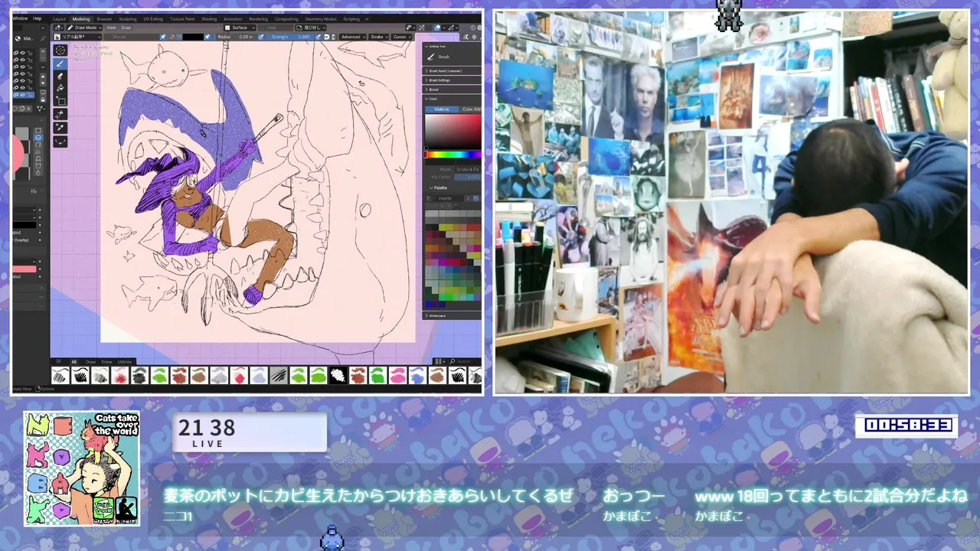Screen dimensions: 980x551
Task: Toggle lock on the top layer
Action: click(30, 53)
